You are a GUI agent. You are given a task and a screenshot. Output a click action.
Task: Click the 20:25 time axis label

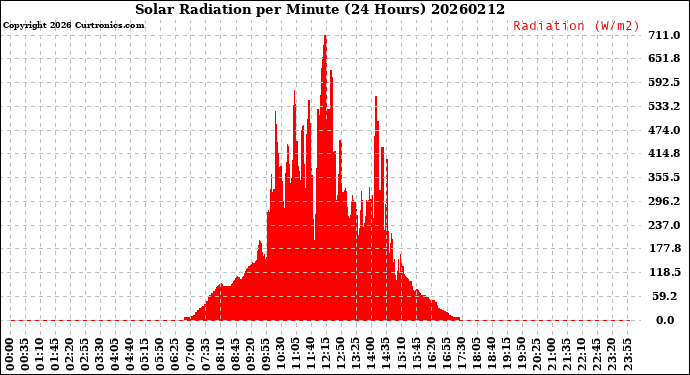click(536, 355)
